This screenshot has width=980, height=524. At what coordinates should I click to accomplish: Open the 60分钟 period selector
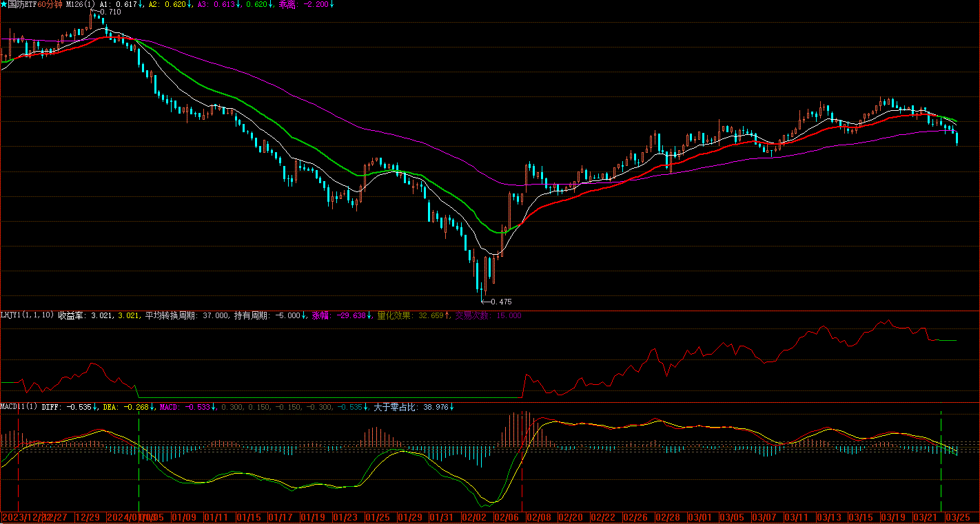click(x=50, y=4)
